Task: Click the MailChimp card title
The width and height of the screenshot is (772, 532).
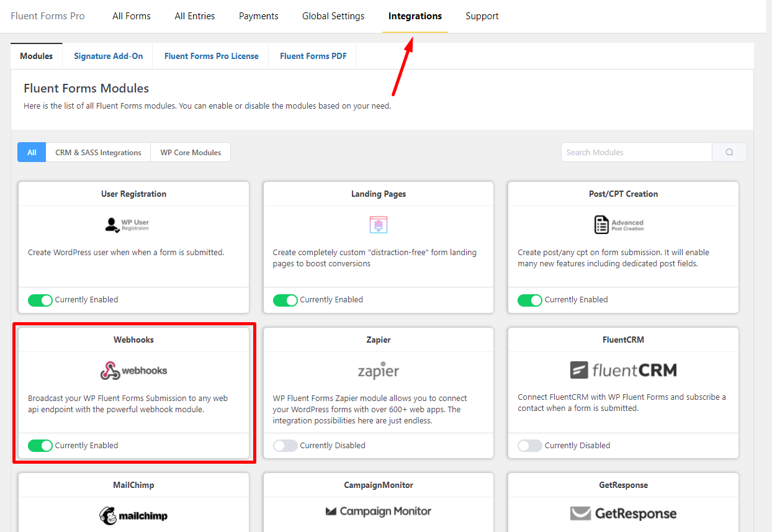Action: point(134,485)
